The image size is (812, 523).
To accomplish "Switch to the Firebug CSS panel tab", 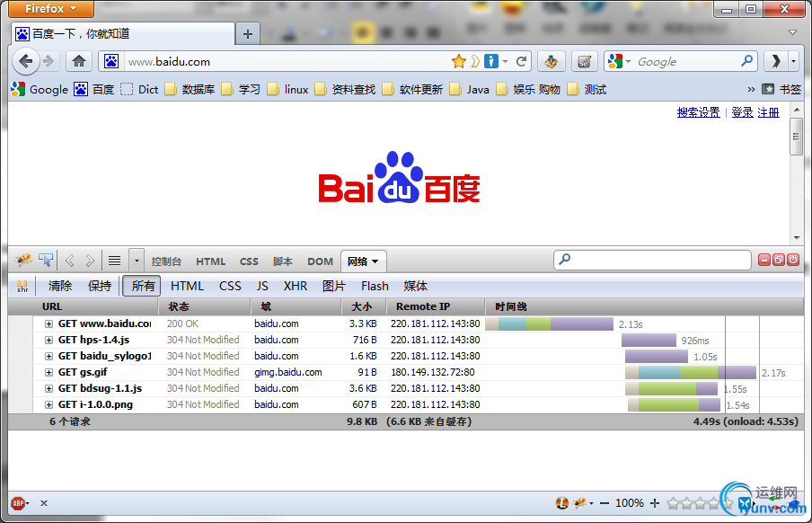I will tap(249, 261).
